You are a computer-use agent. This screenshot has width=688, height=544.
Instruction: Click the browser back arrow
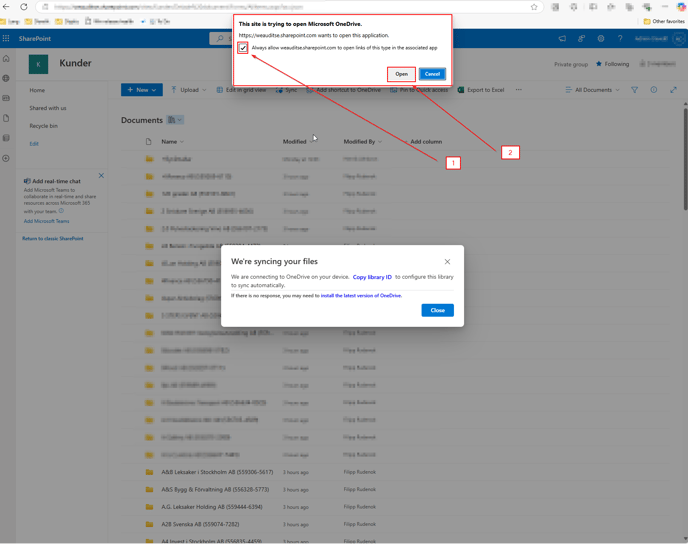[x=6, y=7]
